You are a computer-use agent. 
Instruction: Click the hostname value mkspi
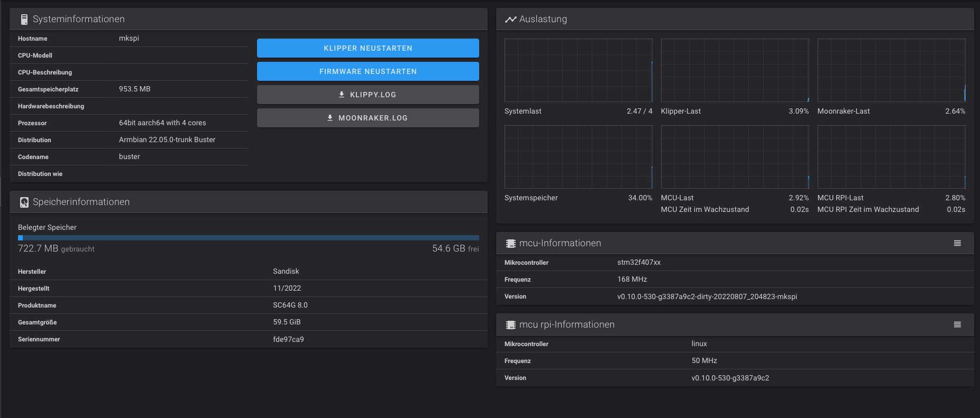tap(129, 38)
